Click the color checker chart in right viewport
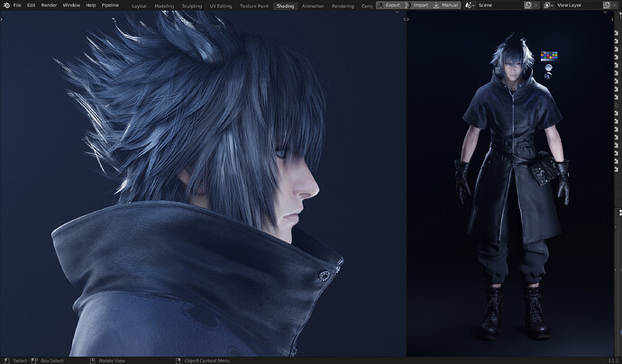 [x=549, y=56]
